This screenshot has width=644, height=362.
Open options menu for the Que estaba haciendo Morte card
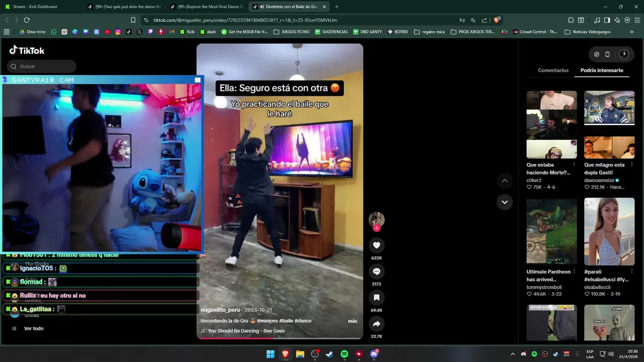[574, 164]
